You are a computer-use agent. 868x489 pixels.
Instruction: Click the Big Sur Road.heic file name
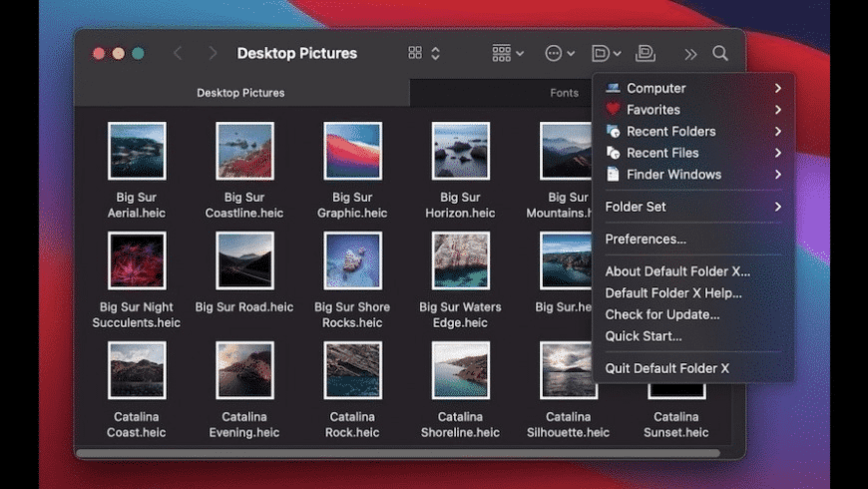(x=244, y=307)
